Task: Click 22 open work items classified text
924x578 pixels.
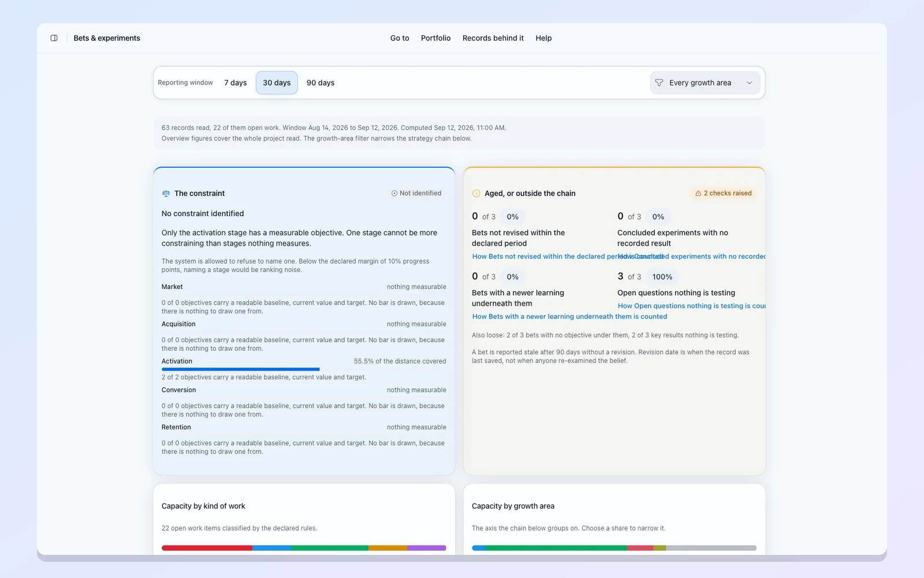Action: 239,528
